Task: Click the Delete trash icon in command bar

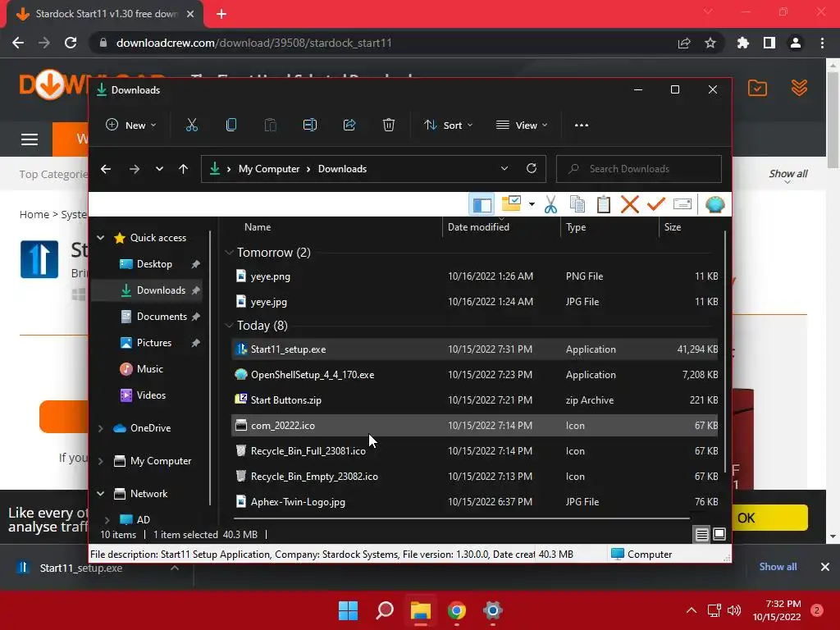Action: [x=388, y=126]
